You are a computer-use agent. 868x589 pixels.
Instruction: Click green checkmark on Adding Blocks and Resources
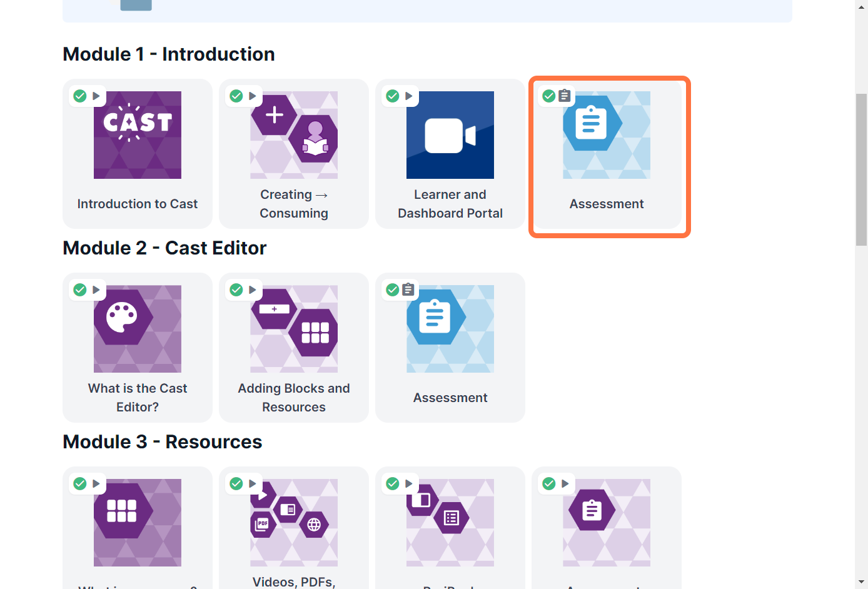236,289
